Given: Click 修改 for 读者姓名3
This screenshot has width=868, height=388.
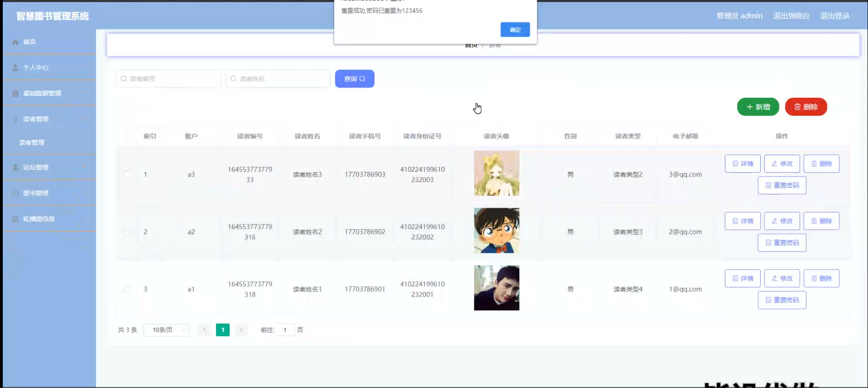Looking at the screenshot, I should [x=782, y=164].
